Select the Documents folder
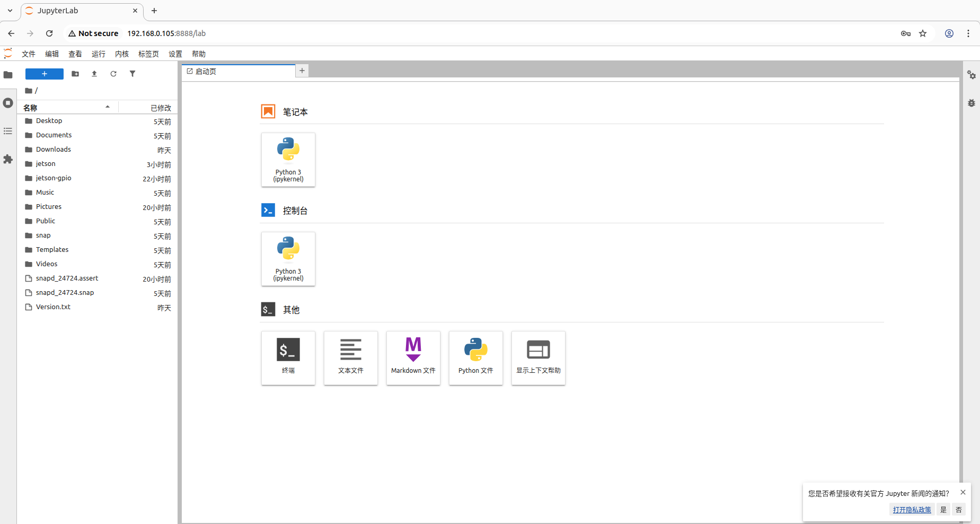 coord(98,135)
